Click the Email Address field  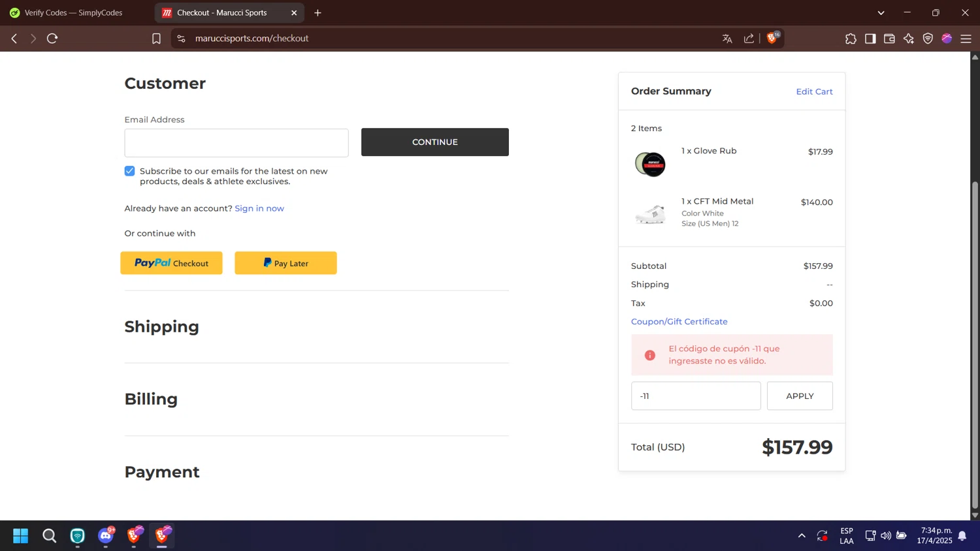[x=237, y=142]
